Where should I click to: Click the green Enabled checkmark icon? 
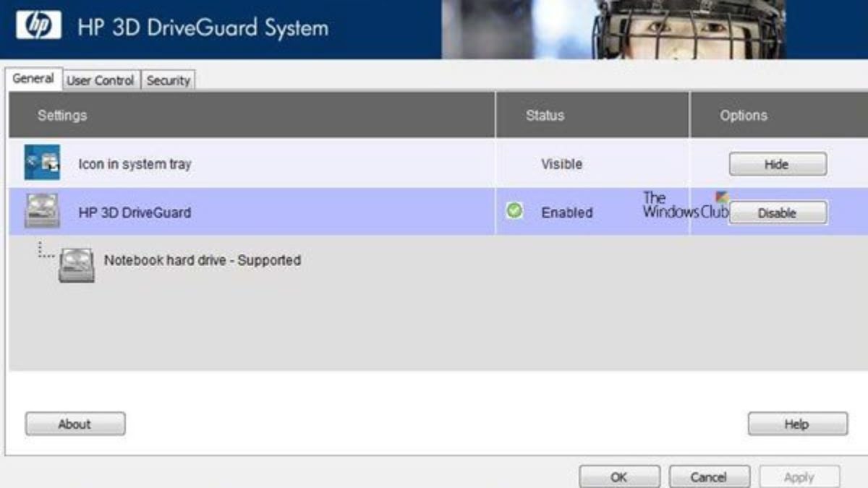coord(514,212)
